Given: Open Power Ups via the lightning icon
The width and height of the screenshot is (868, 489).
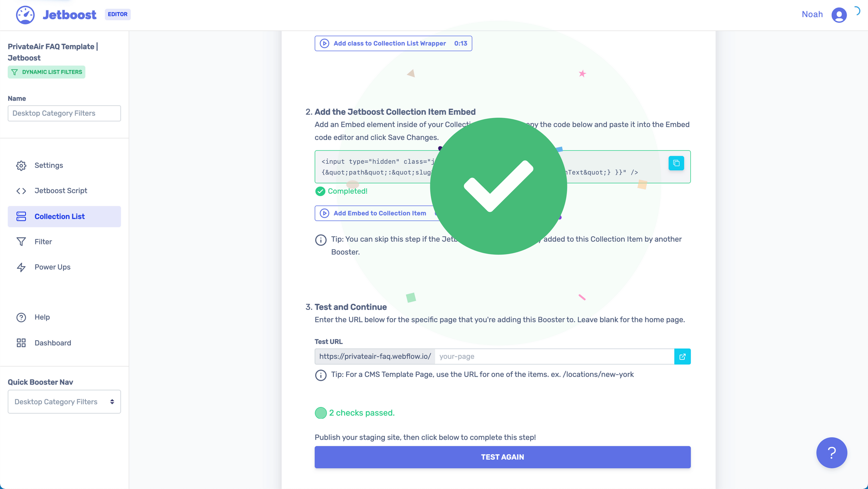Looking at the screenshot, I should [x=21, y=268].
